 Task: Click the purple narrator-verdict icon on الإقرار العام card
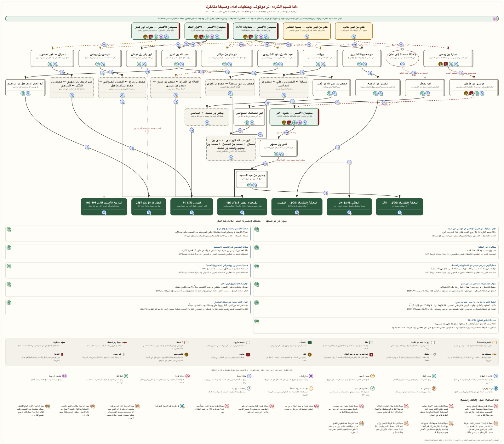[212, 37]
